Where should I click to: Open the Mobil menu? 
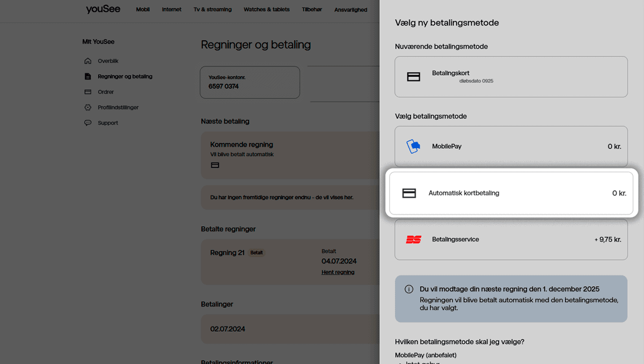pos(143,10)
